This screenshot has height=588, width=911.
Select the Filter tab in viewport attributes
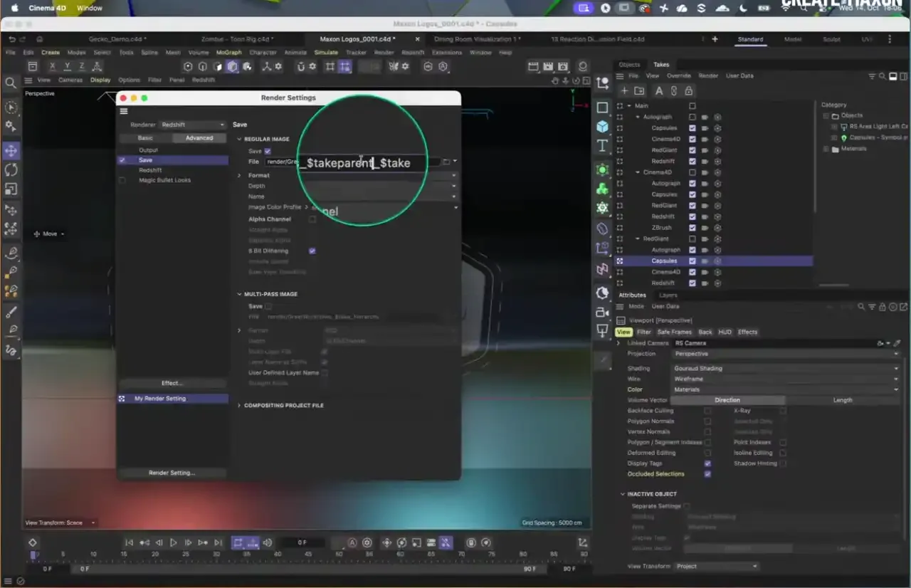(644, 332)
